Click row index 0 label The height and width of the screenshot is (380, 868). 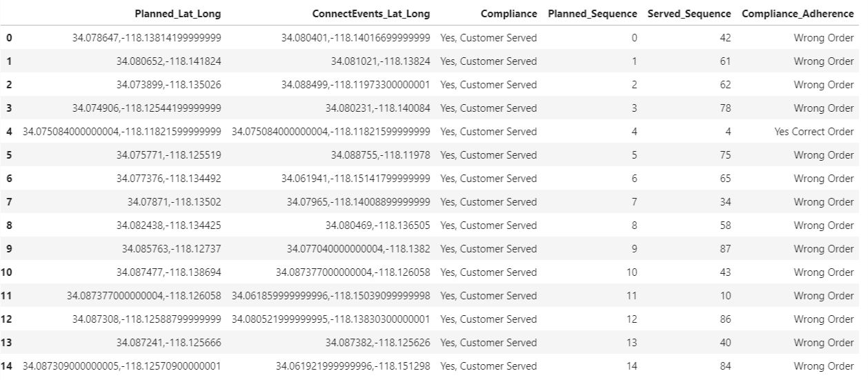click(8, 38)
